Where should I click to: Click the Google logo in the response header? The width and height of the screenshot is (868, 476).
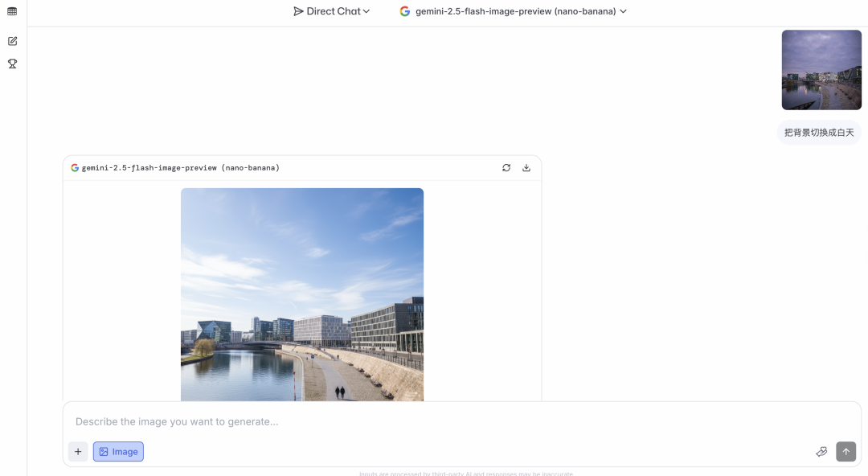pos(73,167)
